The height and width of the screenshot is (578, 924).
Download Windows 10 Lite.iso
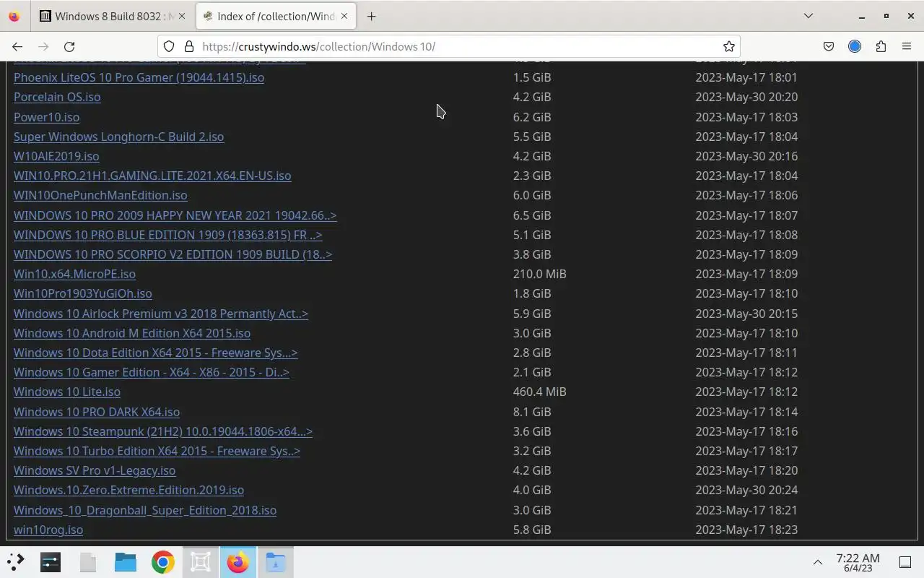tap(67, 392)
